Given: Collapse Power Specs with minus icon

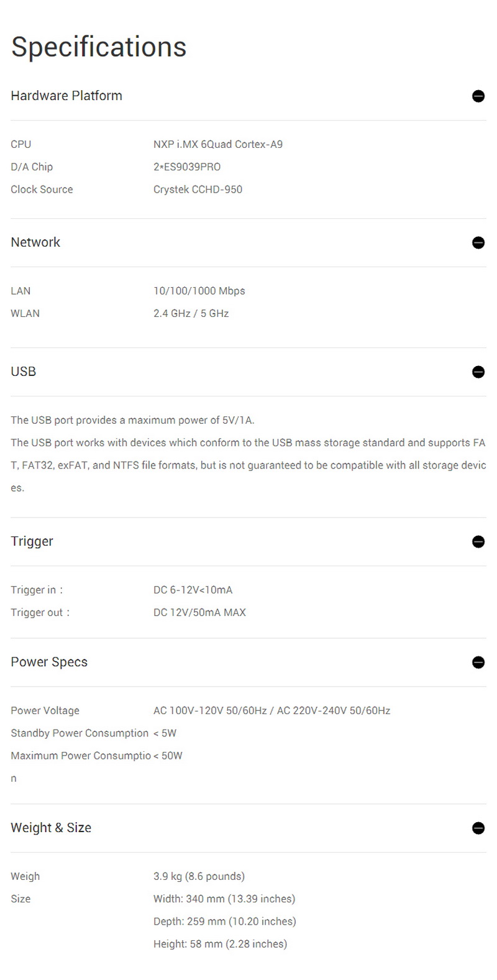Looking at the screenshot, I should point(478,662).
